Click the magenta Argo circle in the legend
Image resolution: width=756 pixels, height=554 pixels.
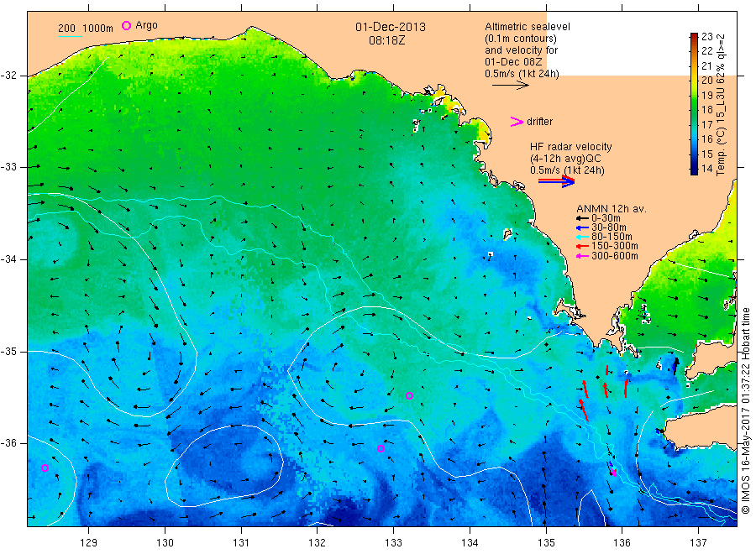[x=126, y=25]
